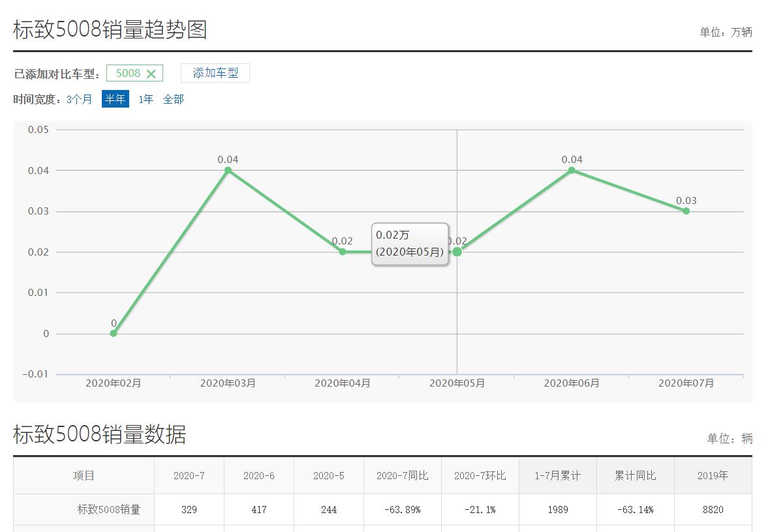This screenshot has width=768, height=532.
Task: Click the 2020年06月 peak data point
Action: 572,170
